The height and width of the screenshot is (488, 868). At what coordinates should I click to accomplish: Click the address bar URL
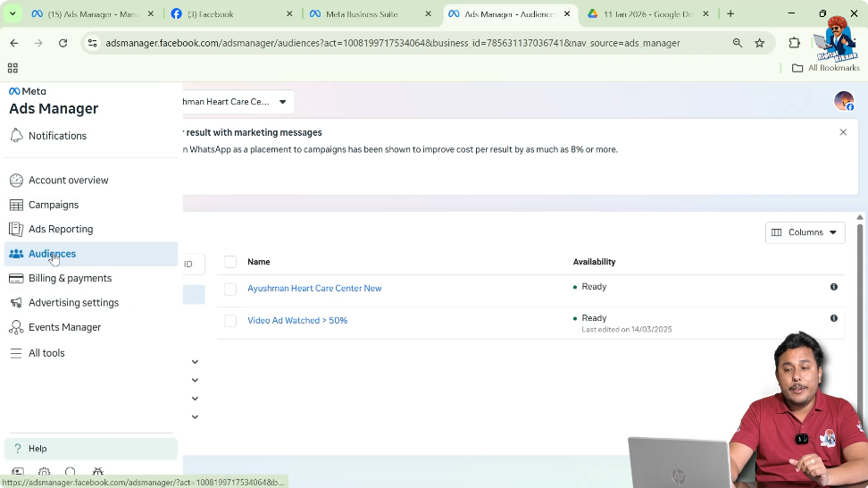click(393, 43)
